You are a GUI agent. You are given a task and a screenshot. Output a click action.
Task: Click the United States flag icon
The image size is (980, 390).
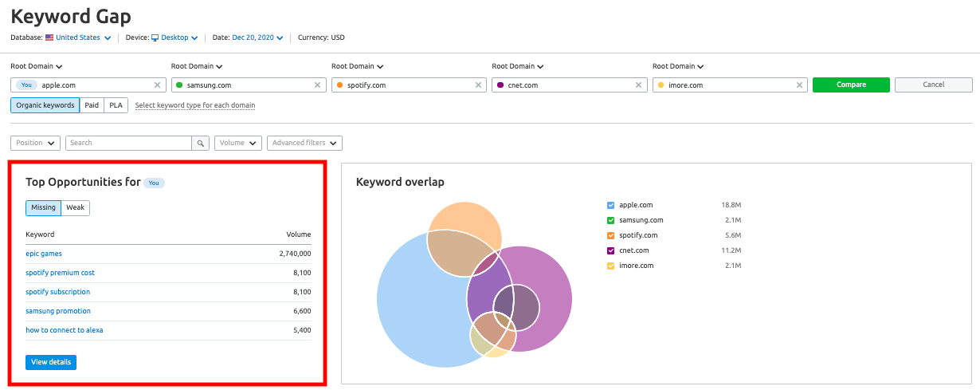[49, 37]
